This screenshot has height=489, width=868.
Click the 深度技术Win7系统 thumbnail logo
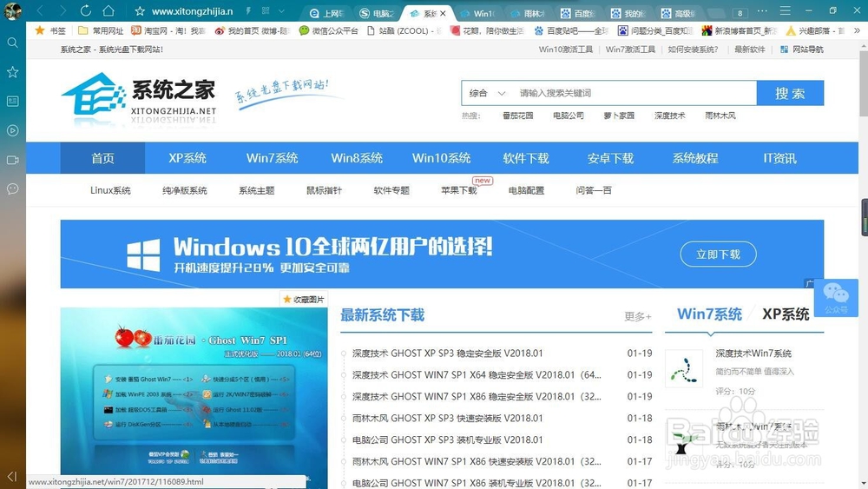coord(684,369)
